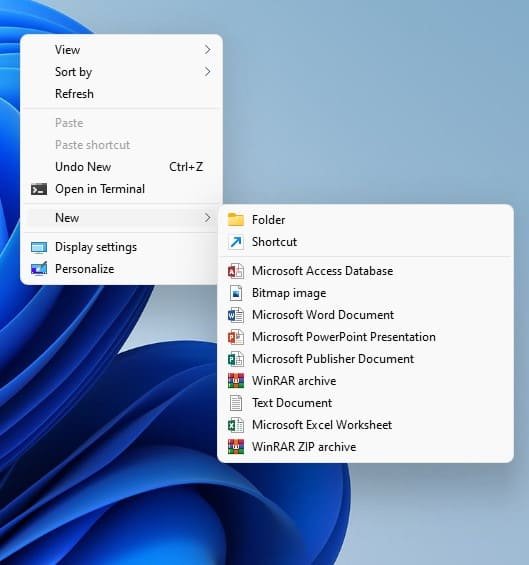Expand the Sort by submenu arrow
Image resolution: width=529 pixels, height=565 pixels.
[x=207, y=72]
